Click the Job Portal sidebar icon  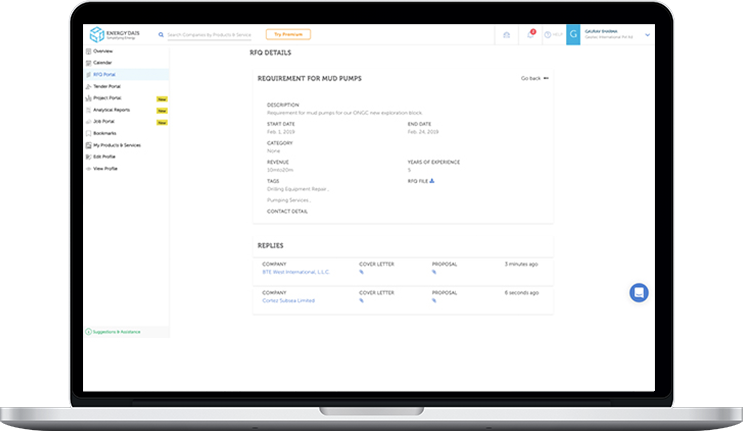88,122
